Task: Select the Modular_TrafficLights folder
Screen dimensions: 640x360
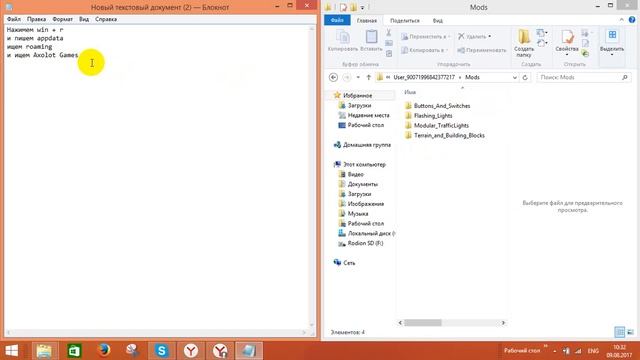Action: click(x=441, y=125)
